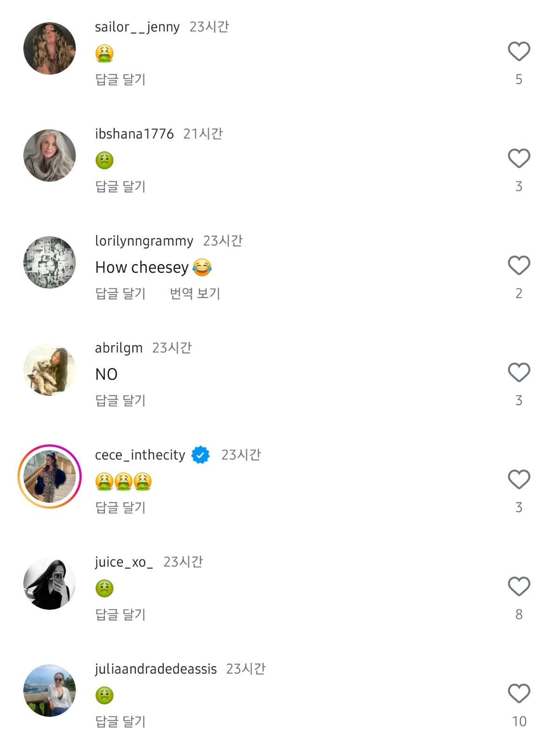Tap the heart on ibshana1776's comment
The height and width of the screenshot is (746, 560).
[518, 158]
